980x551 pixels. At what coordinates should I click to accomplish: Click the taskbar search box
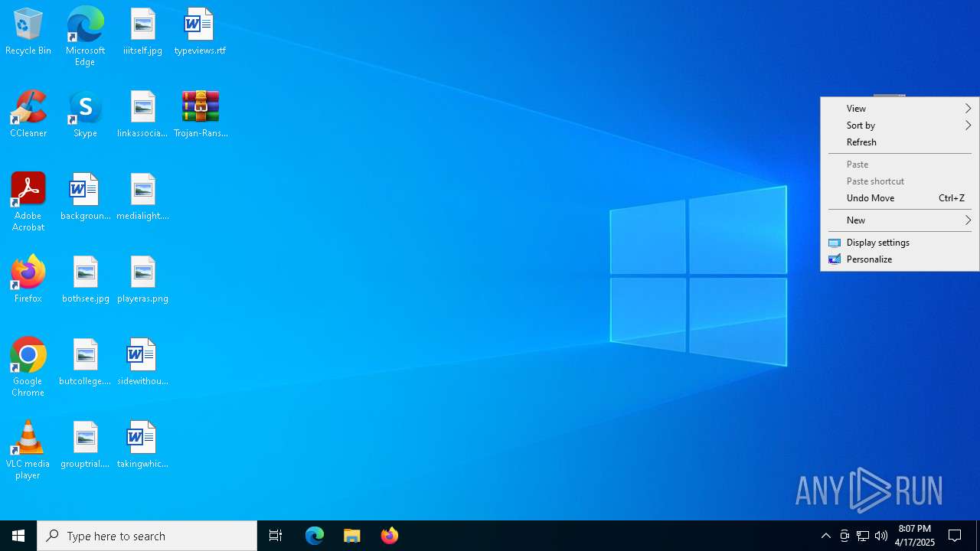[147, 536]
